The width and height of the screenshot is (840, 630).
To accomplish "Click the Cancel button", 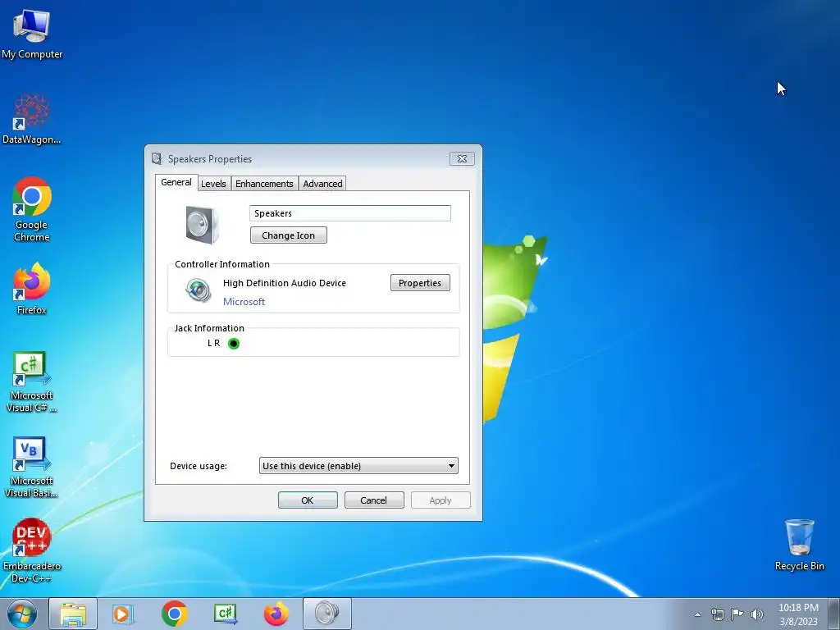I will pos(374,500).
